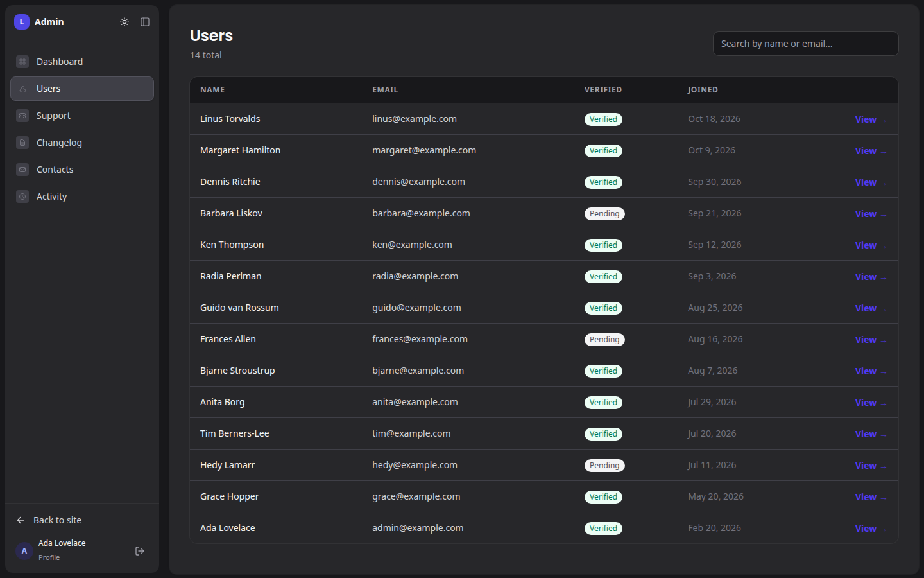
Task: Click the Support sidebar icon
Action: [22, 116]
